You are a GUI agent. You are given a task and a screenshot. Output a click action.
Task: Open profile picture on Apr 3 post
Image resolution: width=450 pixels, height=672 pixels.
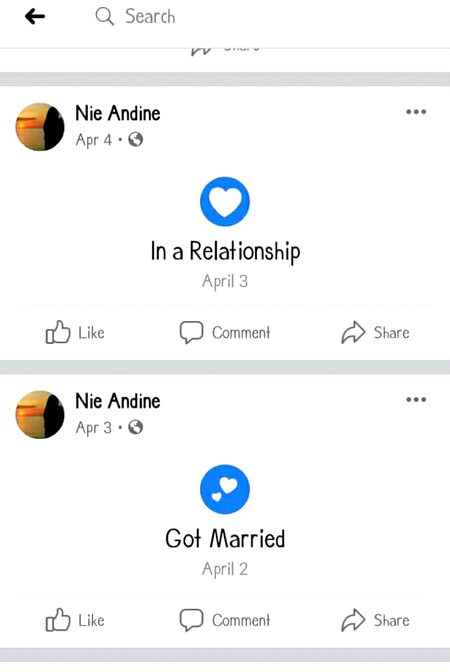40,414
